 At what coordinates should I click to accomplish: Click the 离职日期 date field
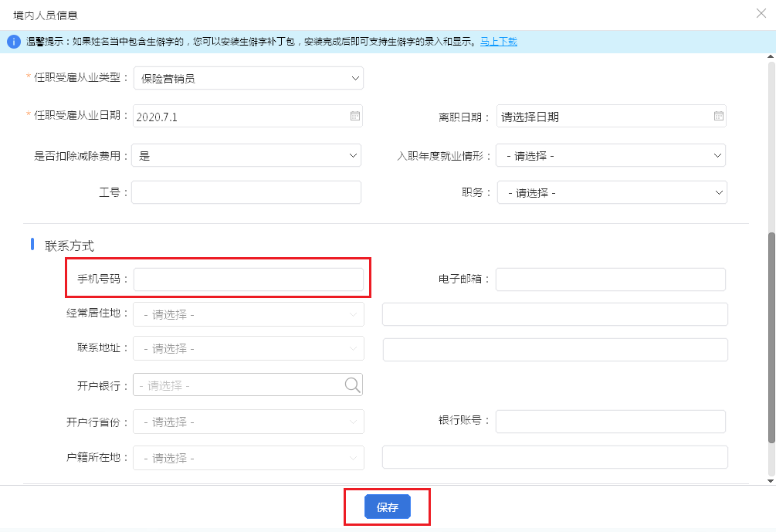click(x=612, y=116)
